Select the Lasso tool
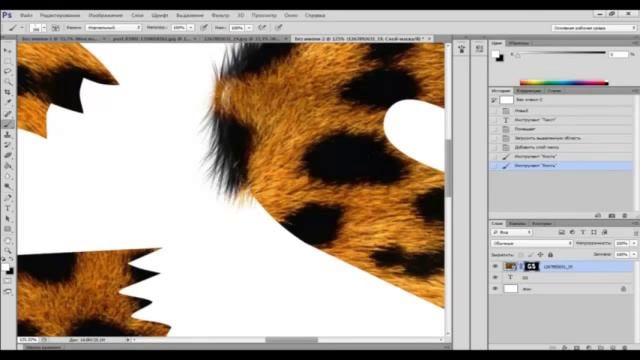 7,71
